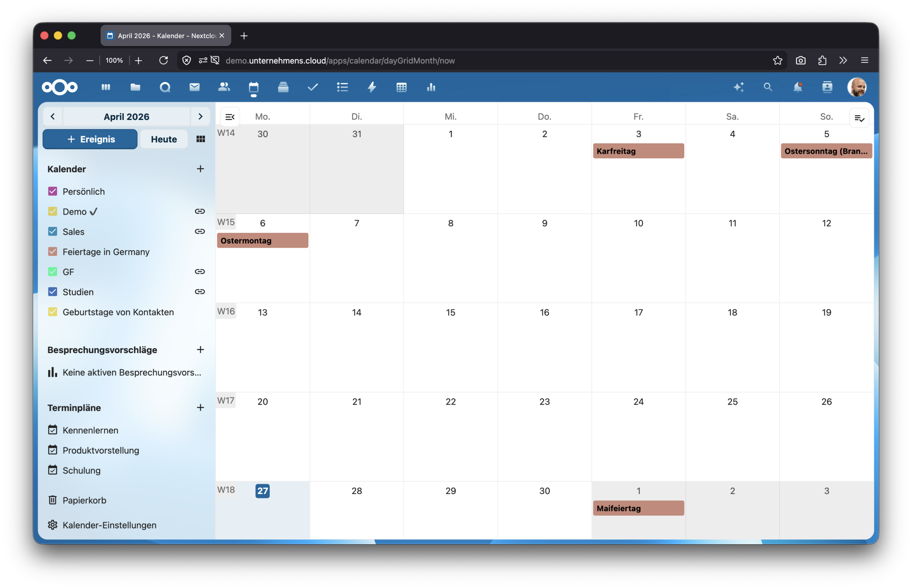
Task: Go to March via the back chevron
Action: (53, 116)
